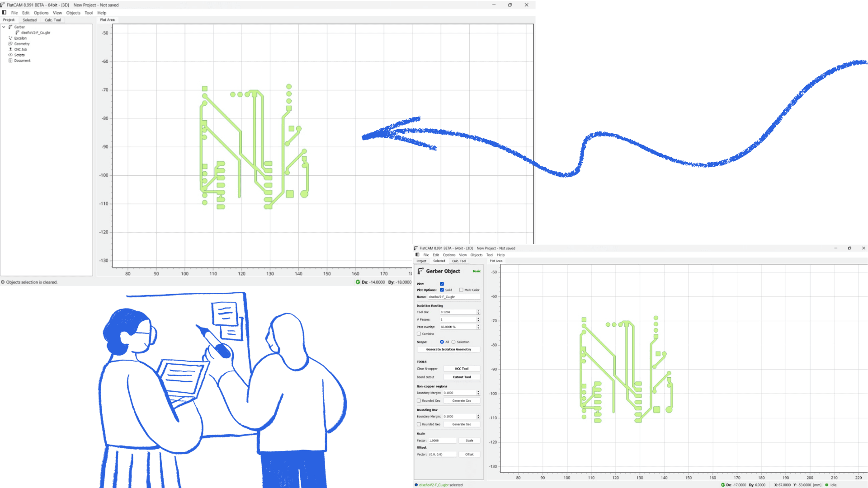Click the Document icon in project tree
868x488 pixels.
click(10, 61)
